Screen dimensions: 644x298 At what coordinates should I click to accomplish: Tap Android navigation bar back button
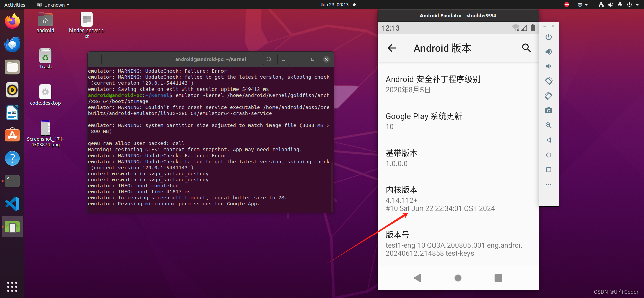point(417,278)
